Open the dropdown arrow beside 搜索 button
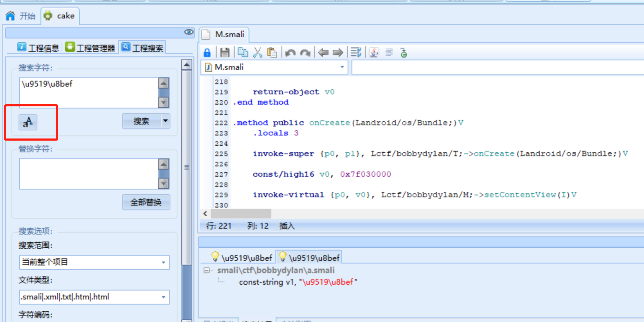This screenshot has height=322, width=644. point(165,121)
